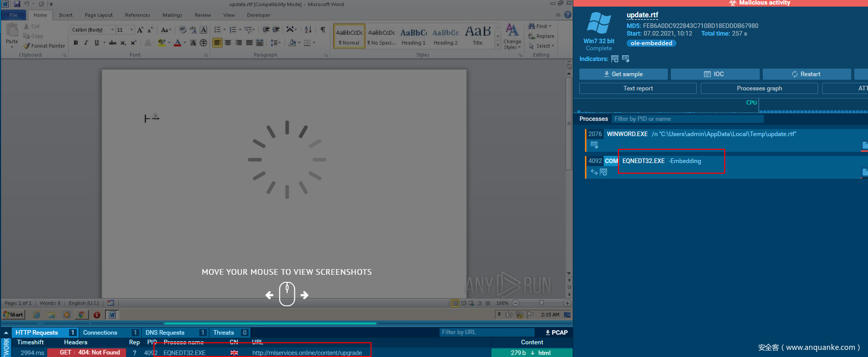Click the red font color icon
The image size is (868, 357).
point(177,43)
